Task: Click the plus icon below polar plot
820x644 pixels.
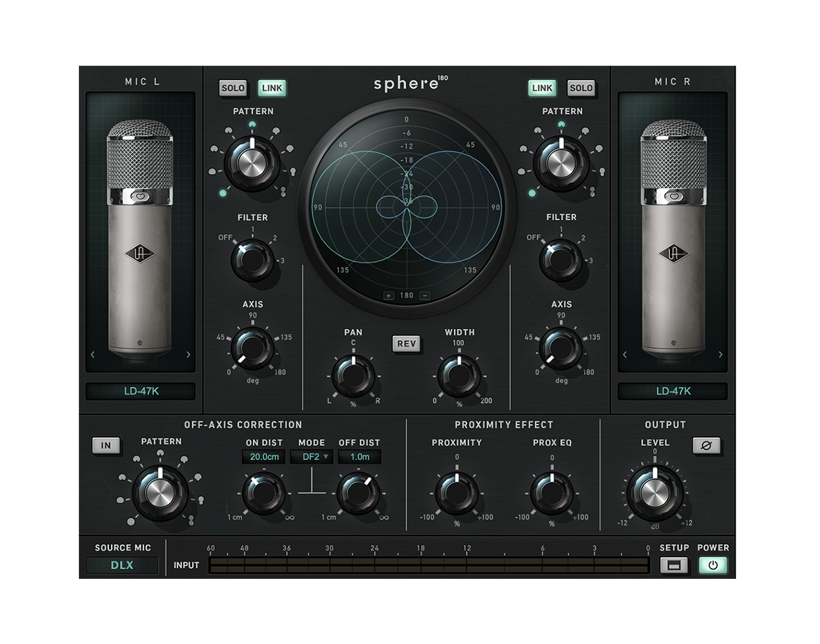Action: point(389,296)
